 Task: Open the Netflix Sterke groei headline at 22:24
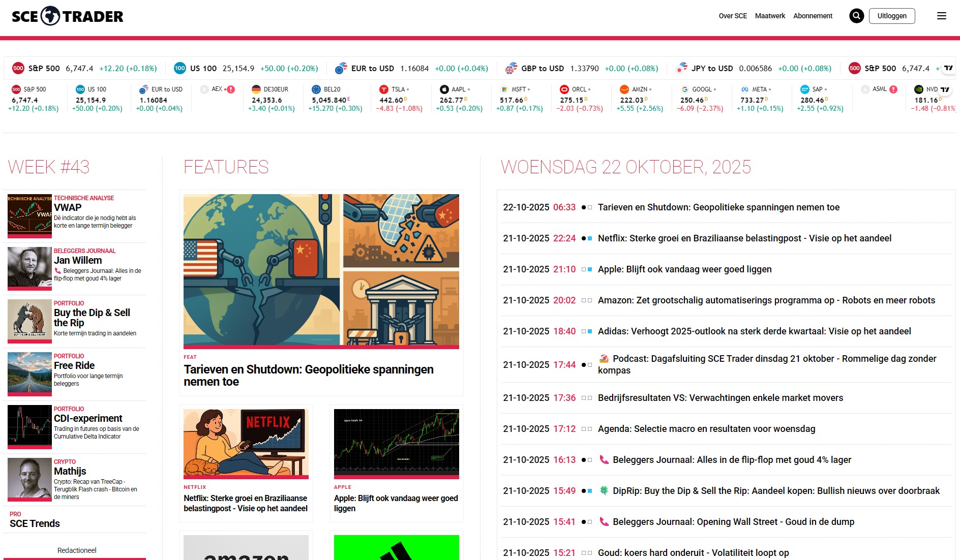tap(744, 238)
